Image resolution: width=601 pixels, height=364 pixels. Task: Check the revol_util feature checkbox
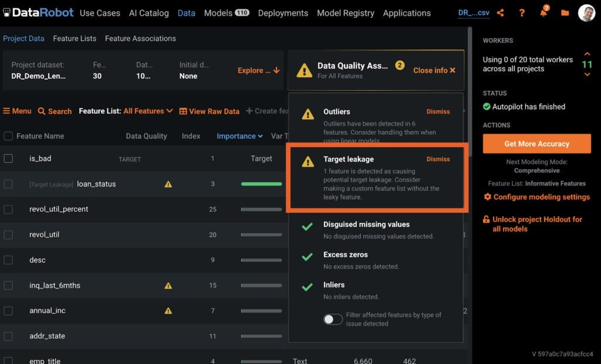[x=8, y=234]
